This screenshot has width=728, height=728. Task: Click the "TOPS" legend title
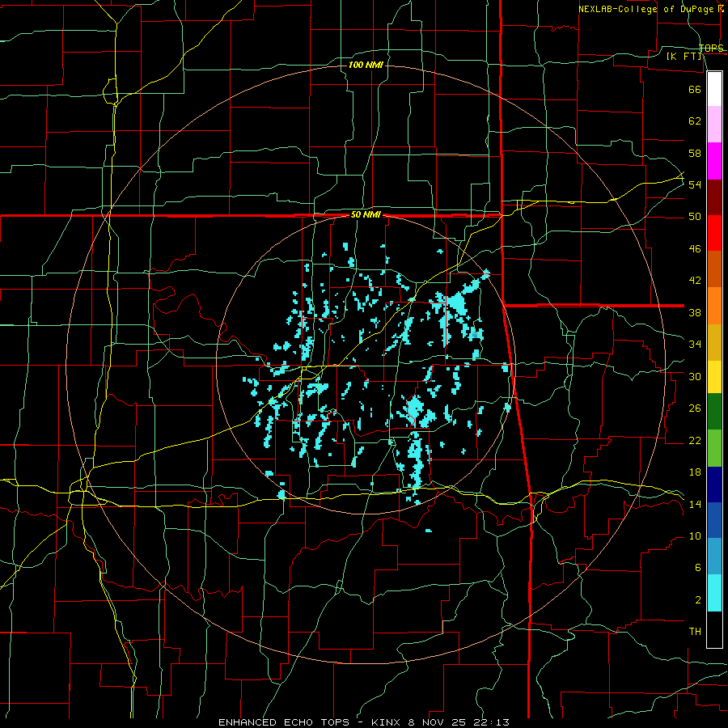[711, 48]
